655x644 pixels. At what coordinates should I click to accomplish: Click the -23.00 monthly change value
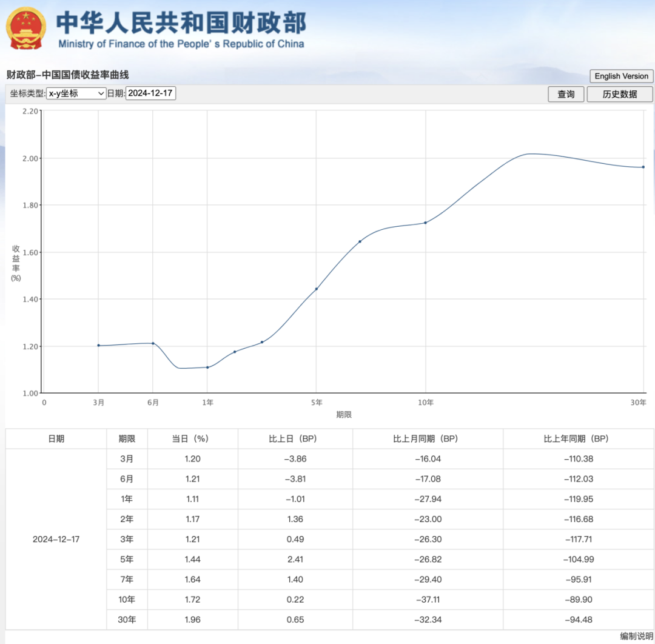[428, 518]
